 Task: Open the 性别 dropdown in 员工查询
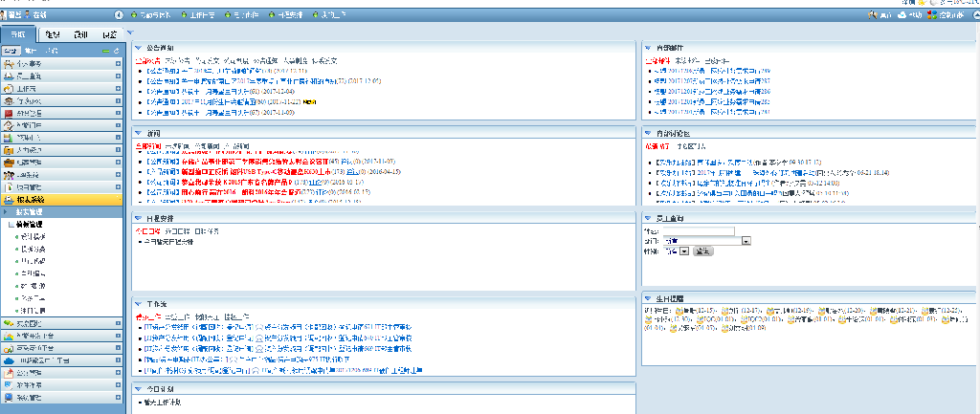tap(683, 251)
